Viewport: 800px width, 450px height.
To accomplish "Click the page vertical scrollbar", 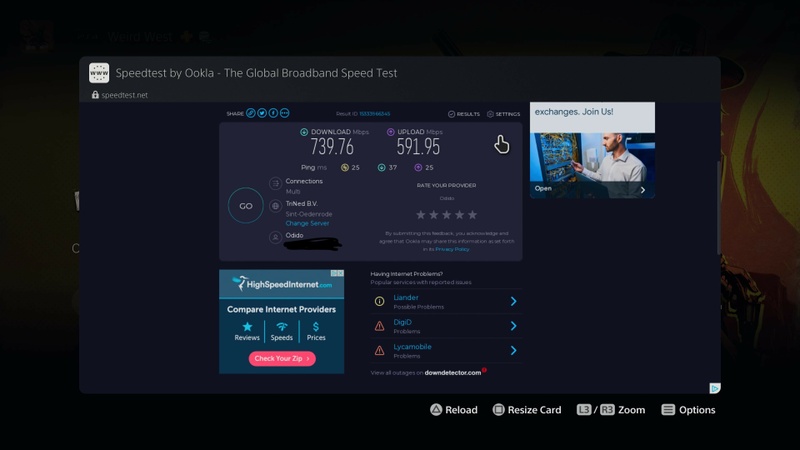I will (718, 207).
